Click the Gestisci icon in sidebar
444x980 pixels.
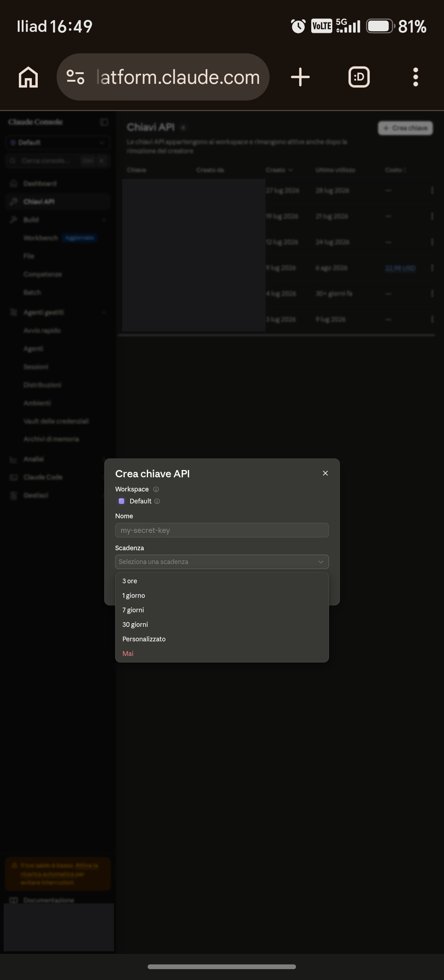pyautogui.click(x=14, y=495)
